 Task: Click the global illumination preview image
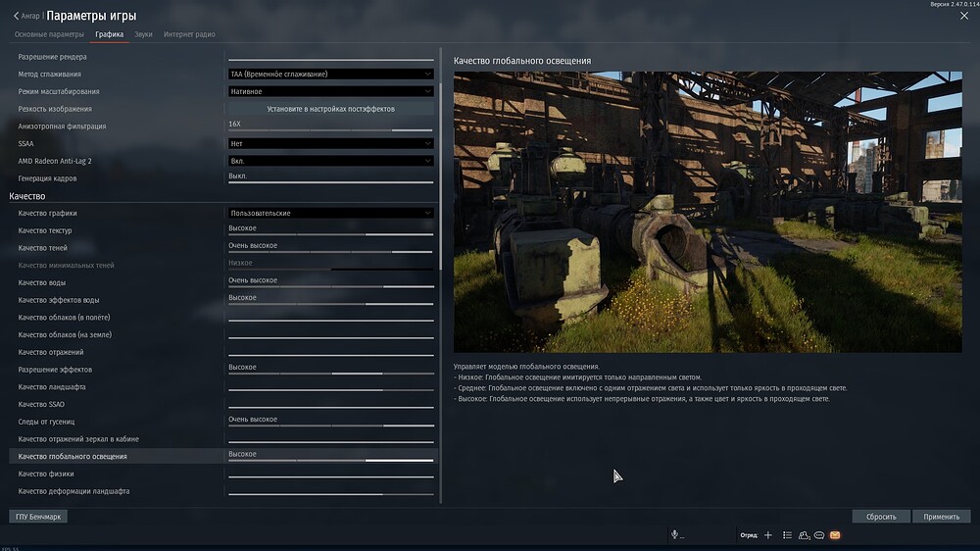tap(708, 212)
